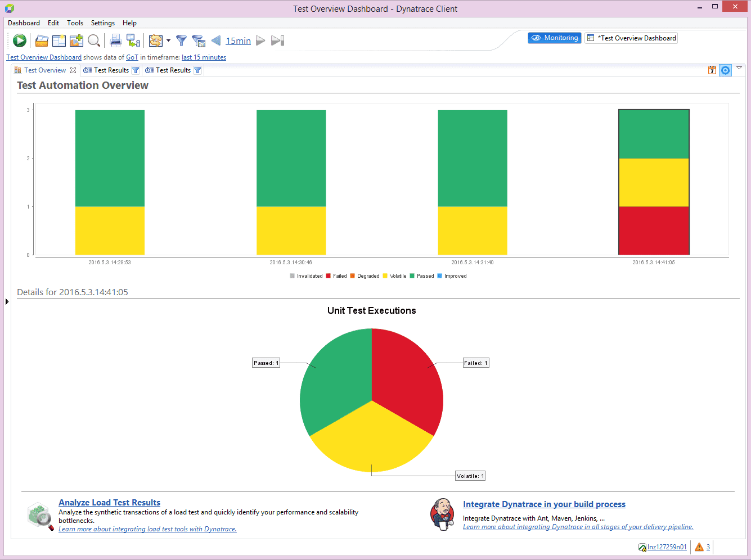The height and width of the screenshot is (560, 751).
Task: Open a dashboard with the folder icon
Action: tap(42, 40)
